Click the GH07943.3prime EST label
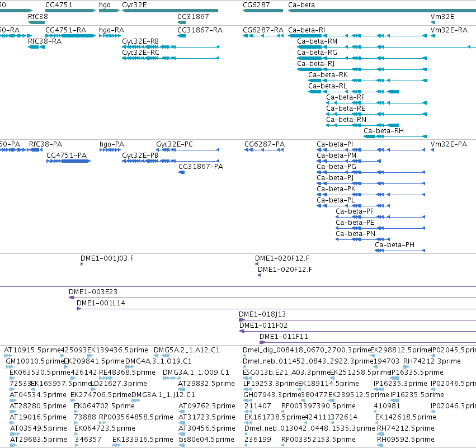The height and width of the screenshot is (448, 476). pos(272,395)
